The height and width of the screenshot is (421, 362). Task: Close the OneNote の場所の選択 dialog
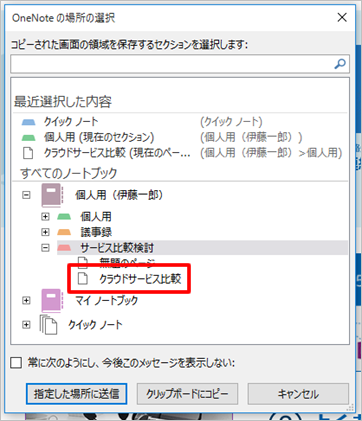pyautogui.click(x=342, y=17)
